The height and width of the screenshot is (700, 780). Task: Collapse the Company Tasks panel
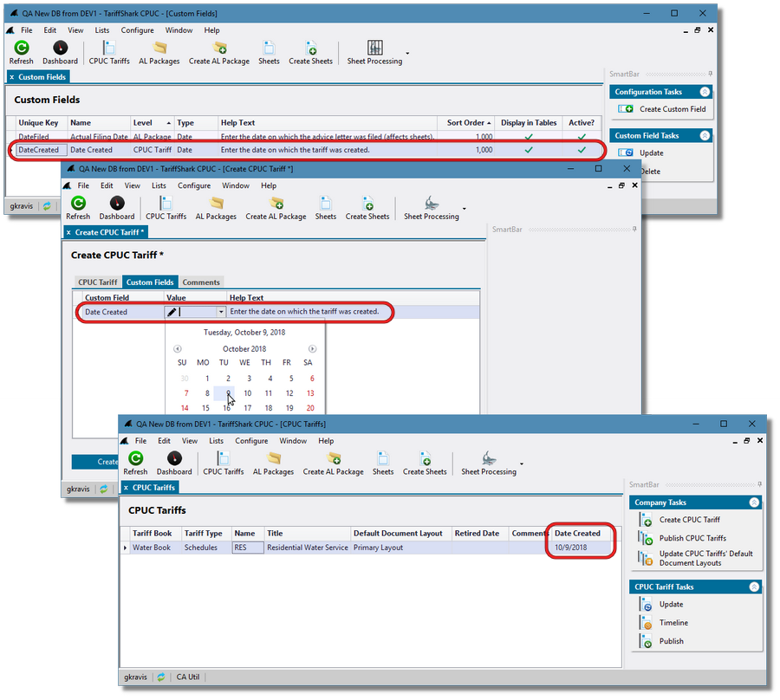754,502
